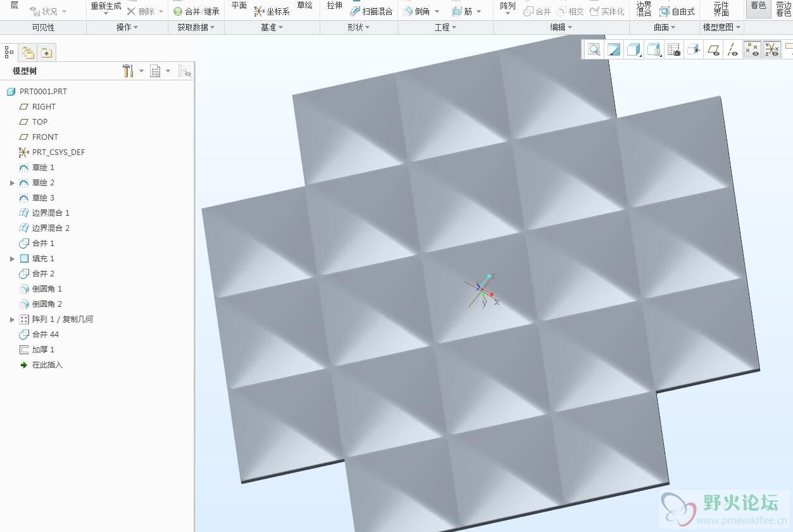Click the greyed tree filter icon in the model tree header
Viewport: 793px width, 532px height.
(184, 71)
